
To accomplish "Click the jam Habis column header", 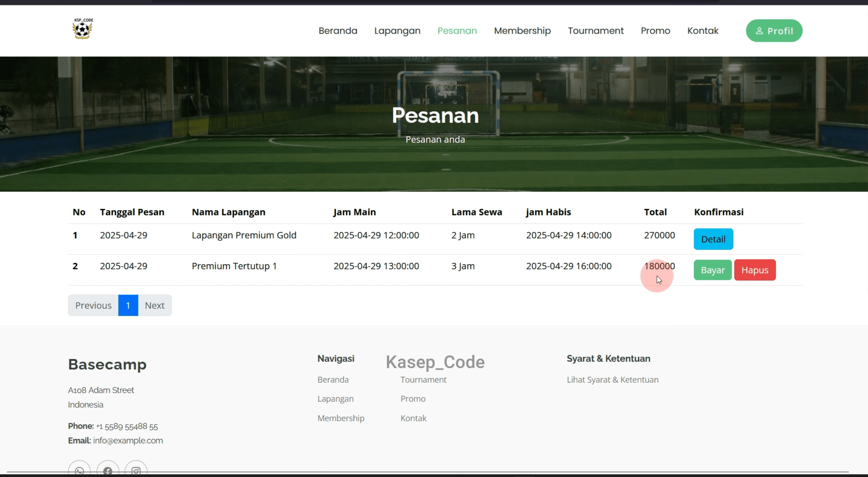I will pos(549,212).
